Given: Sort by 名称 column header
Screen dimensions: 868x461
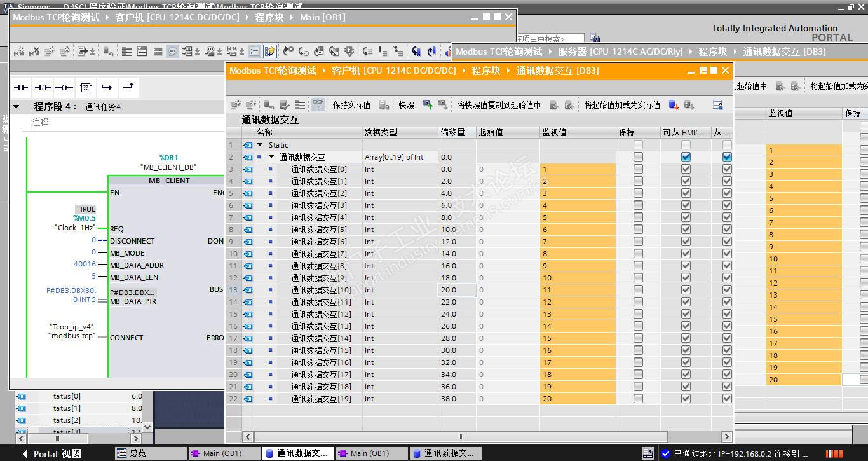Looking at the screenshot, I should 308,132.
